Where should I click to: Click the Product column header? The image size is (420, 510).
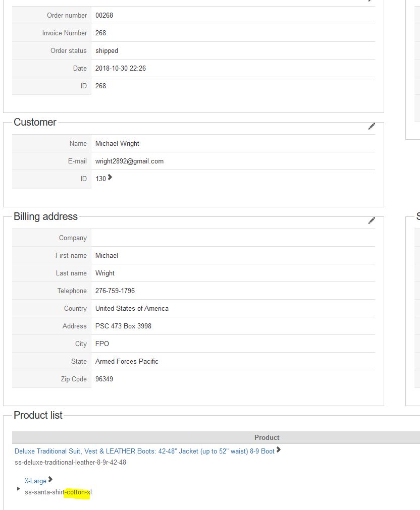click(267, 437)
